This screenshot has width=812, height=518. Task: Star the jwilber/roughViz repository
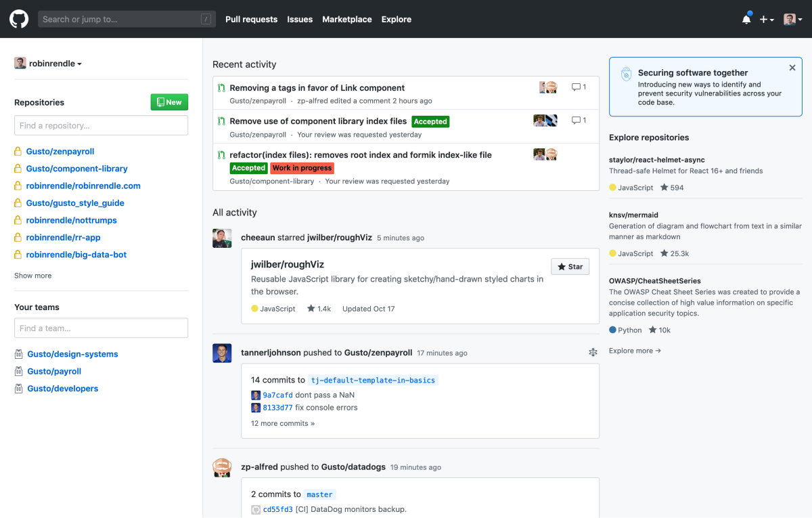(x=570, y=267)
